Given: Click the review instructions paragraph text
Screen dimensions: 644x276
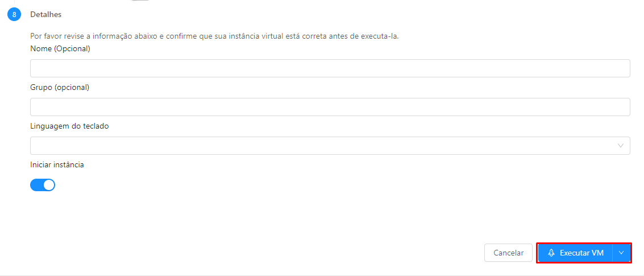Looking at the screenshot, I should [215, 36].
